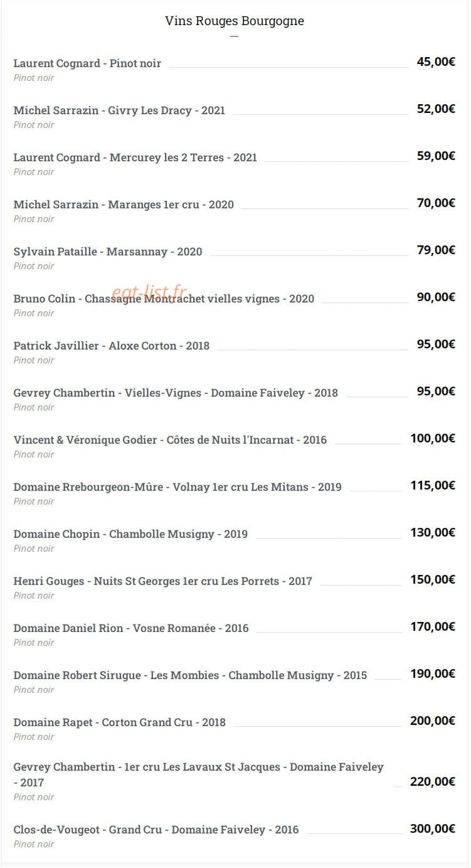Click the Vins Rouges Bourgogne heading
The width and height of the screenshot is (471, 868).
point(235,21)
